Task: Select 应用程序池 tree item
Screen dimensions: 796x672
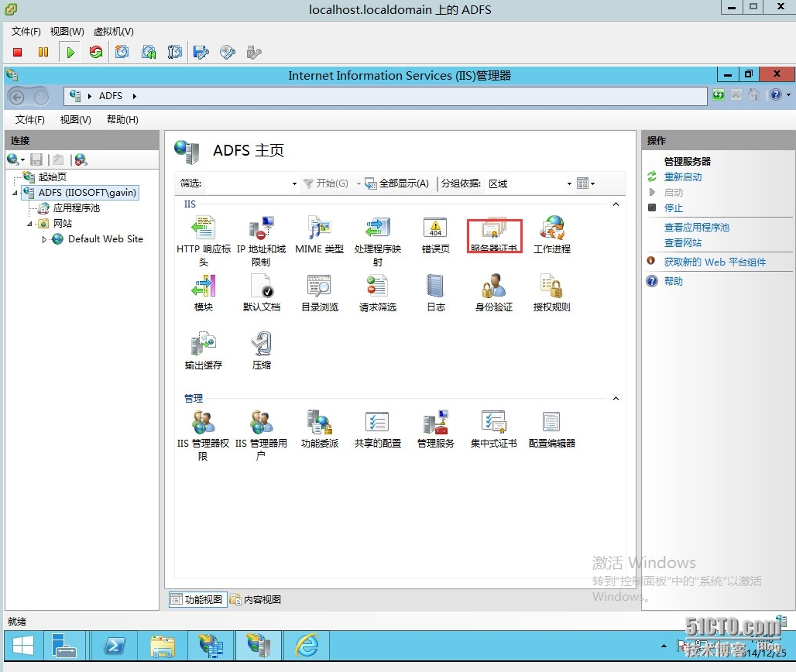Action: [76, 208]
